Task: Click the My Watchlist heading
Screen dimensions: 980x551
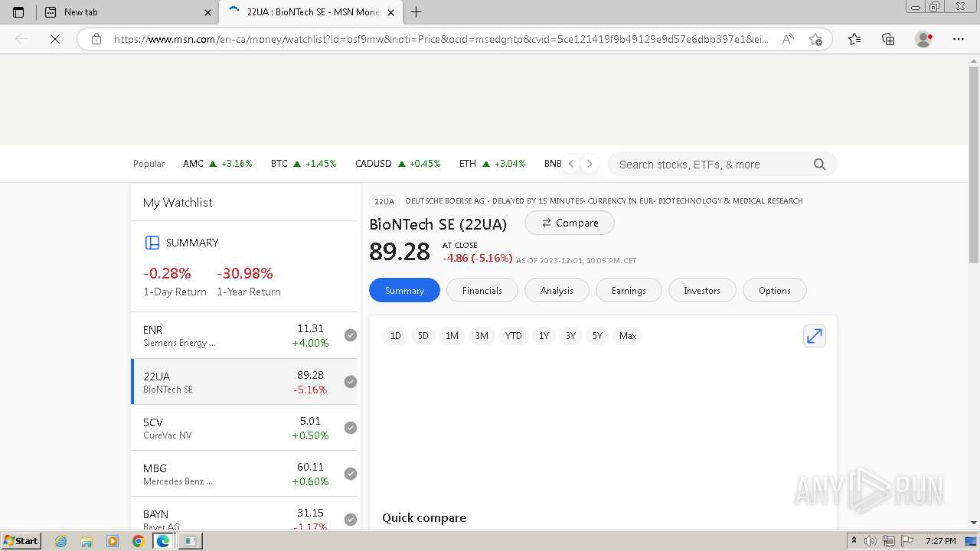Action: pyautogui.click(x=178, y=203)
